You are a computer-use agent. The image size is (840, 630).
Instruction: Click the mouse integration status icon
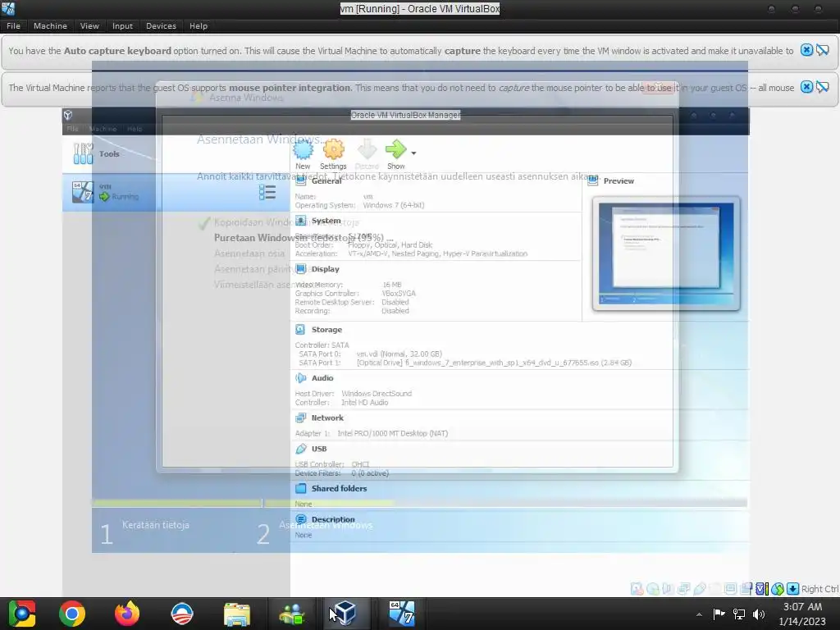pos(778,589)
